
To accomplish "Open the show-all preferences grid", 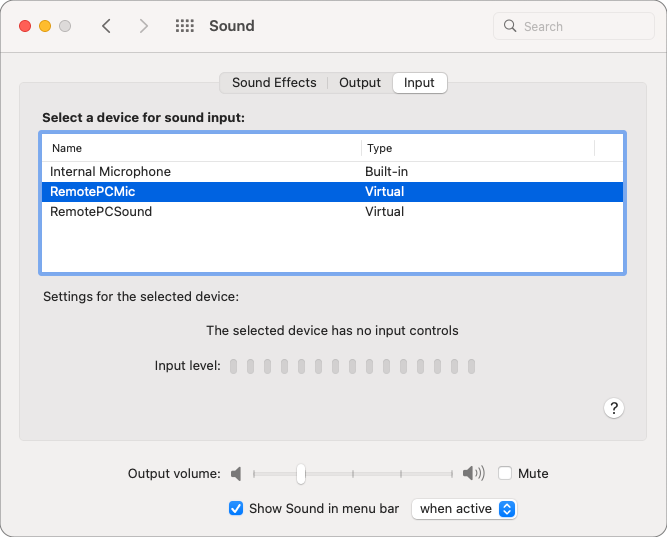I will coord(184,26).
